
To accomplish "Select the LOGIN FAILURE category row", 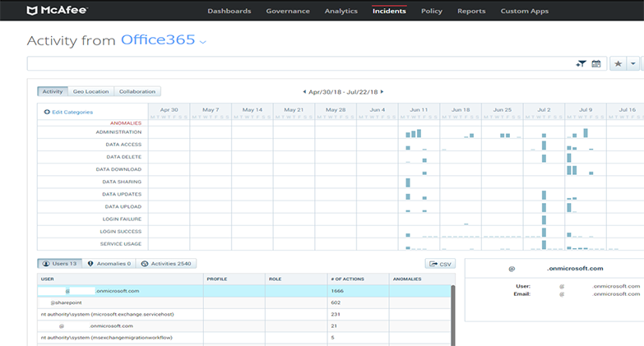I will [122, 219].
